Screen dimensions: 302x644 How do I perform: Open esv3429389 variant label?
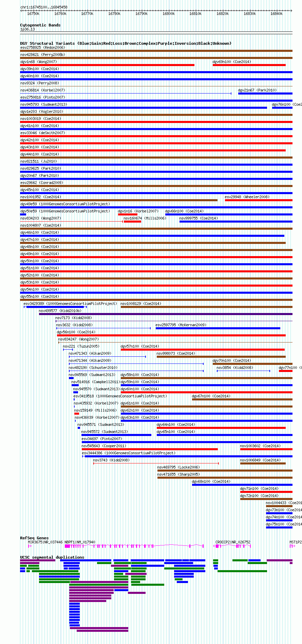pyautogui.click(x=71, y=304)
